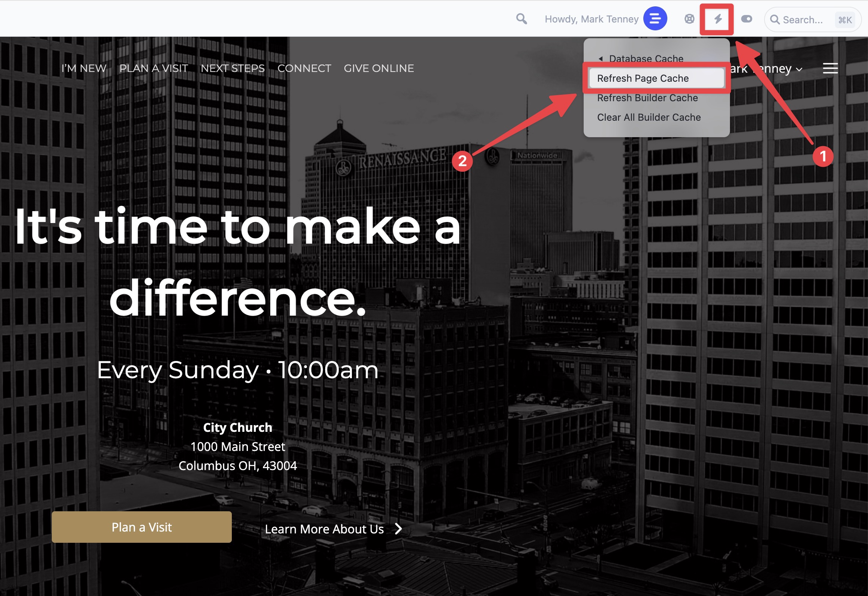Focus the Search... input field
The image size is (868, 596).
[x=812, y=19]
